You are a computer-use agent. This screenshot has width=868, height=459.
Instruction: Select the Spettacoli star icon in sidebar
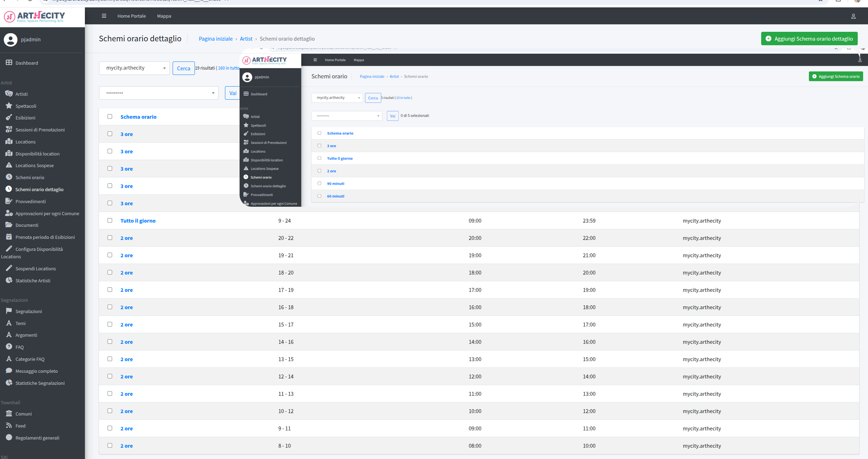click(x=9, y=106)
